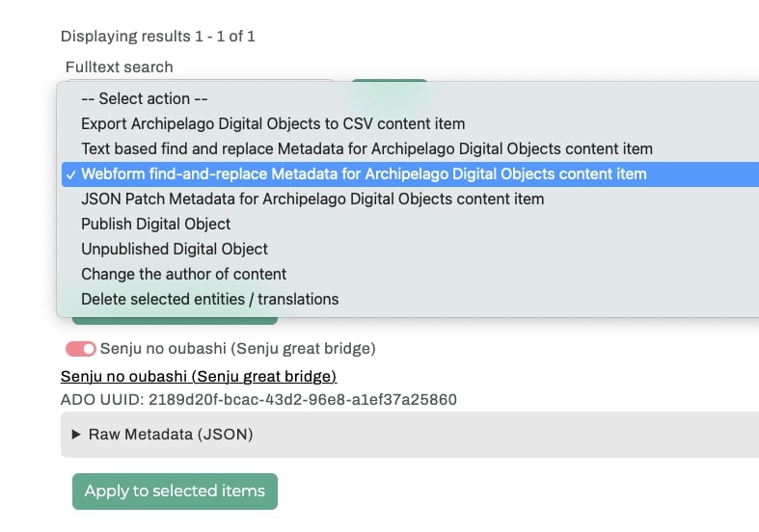Select checked Webform find-and-replace Metadata option
Viewport: 759px width, 532px height.
click(364, 173)
